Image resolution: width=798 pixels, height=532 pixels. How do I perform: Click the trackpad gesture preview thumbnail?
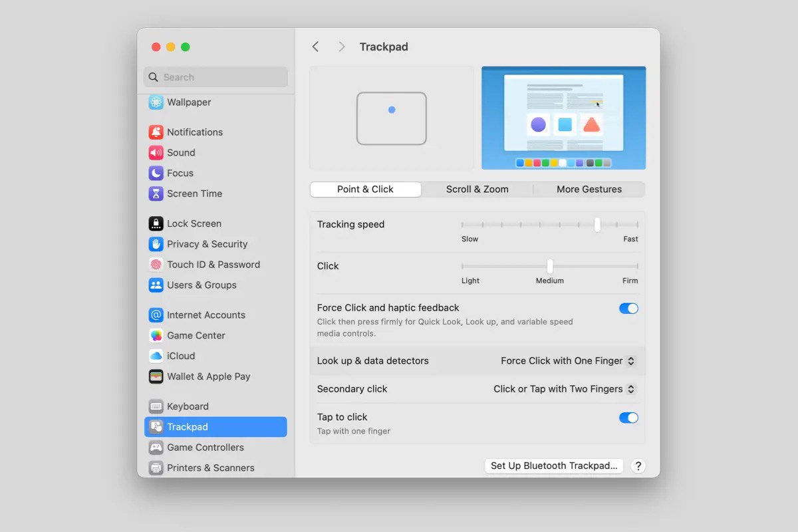pos(392,118)
